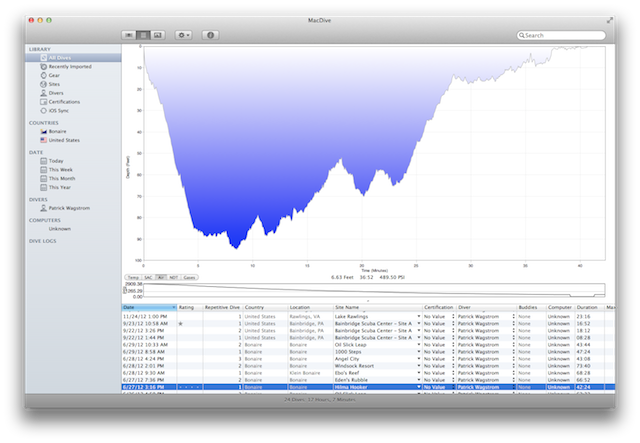Click the United States flag icon
The height and width of the screenshot is (443, 640).
click(x=43, y=140)
